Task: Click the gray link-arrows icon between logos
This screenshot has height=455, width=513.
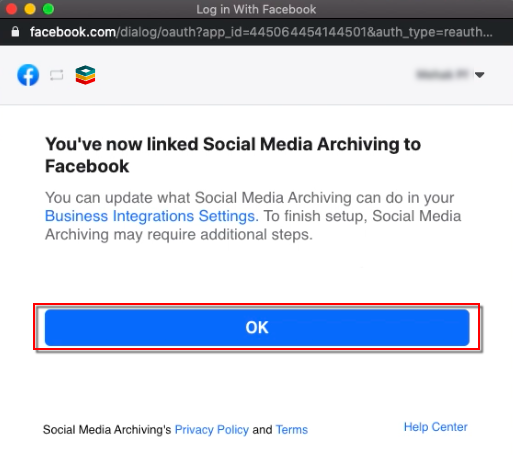Action: point(57,75)
